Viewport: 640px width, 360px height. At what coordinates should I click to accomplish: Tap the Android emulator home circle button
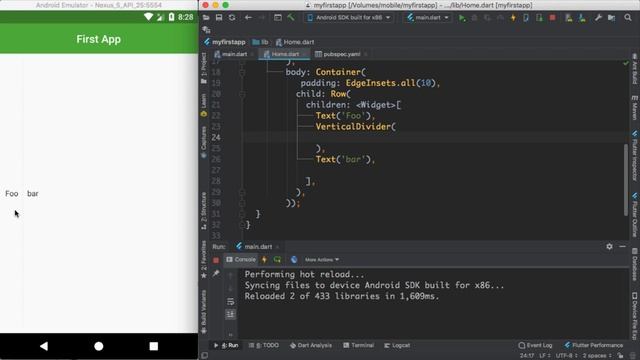click(x=99, y=346)
